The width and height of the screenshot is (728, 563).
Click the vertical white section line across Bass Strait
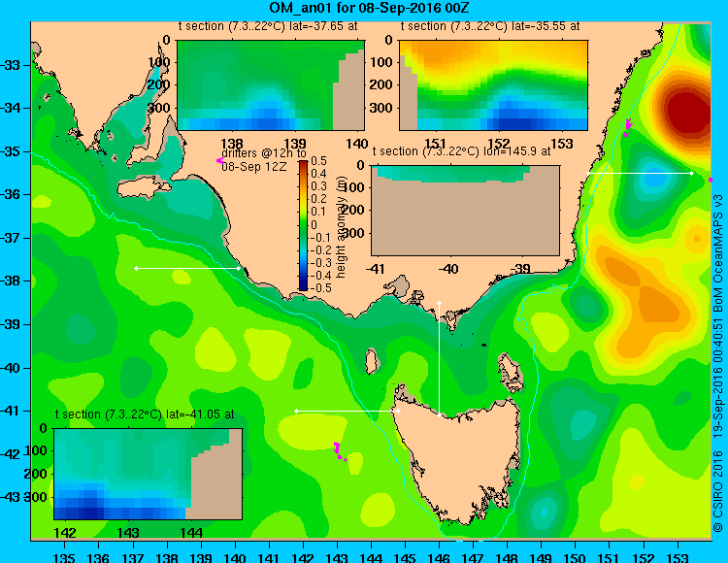439,359
